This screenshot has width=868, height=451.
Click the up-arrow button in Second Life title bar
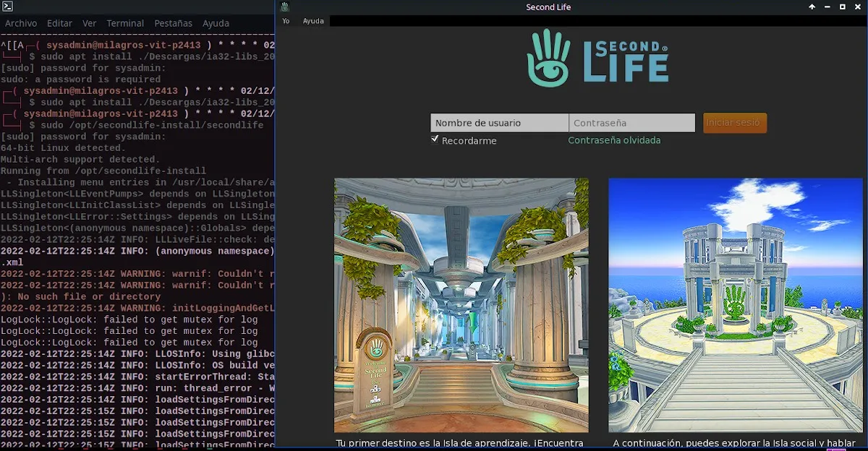[812, 7]
